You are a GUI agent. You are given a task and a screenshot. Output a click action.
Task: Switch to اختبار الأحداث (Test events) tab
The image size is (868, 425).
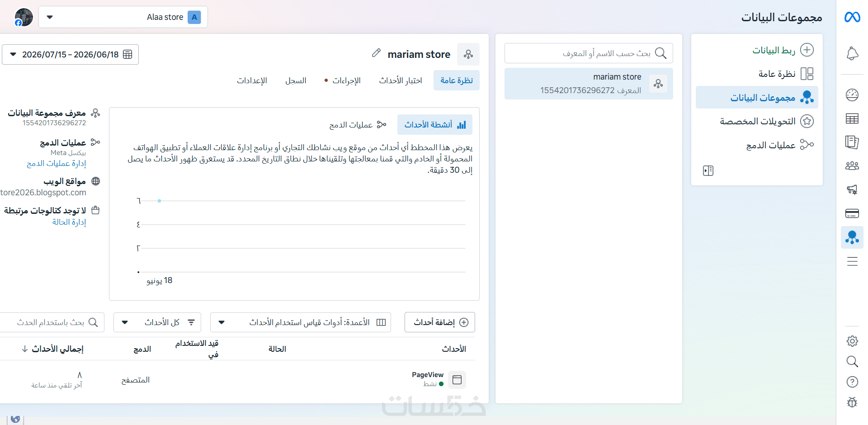pos(401,80)
